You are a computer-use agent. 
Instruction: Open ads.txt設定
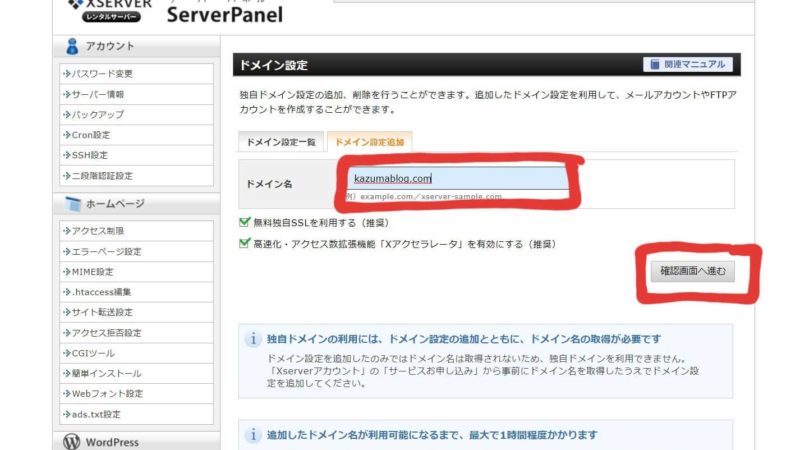click(136, 414)
